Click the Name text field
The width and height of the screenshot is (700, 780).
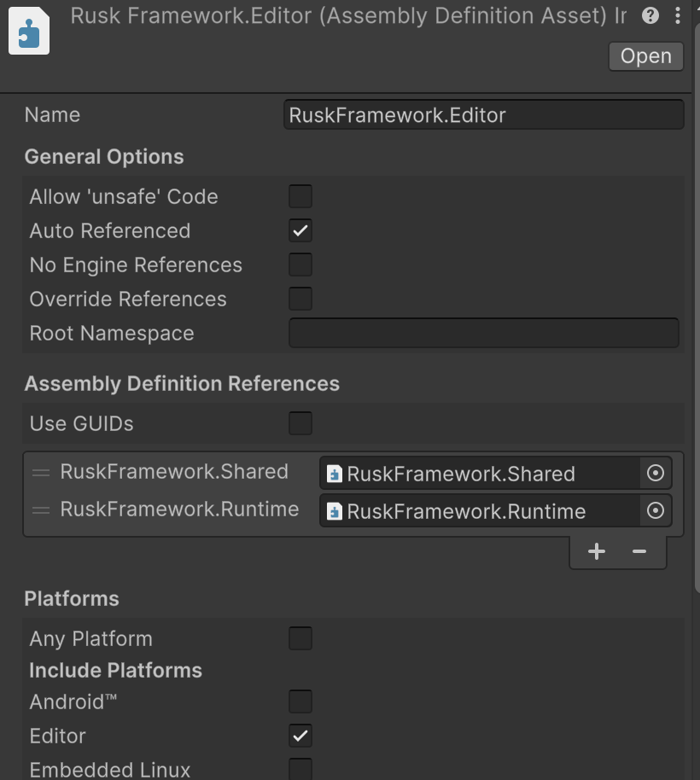point(483,115)
